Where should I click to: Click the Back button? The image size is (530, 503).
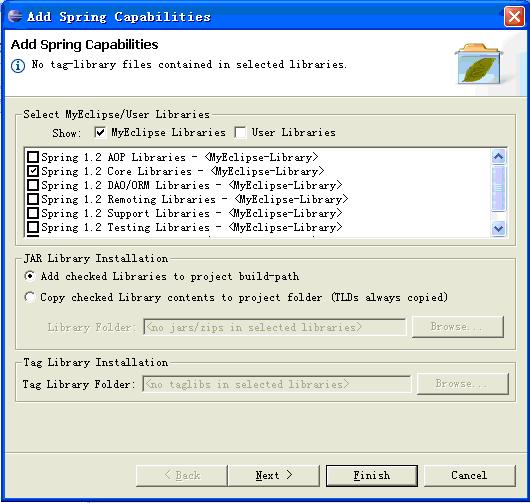(182, 476)
